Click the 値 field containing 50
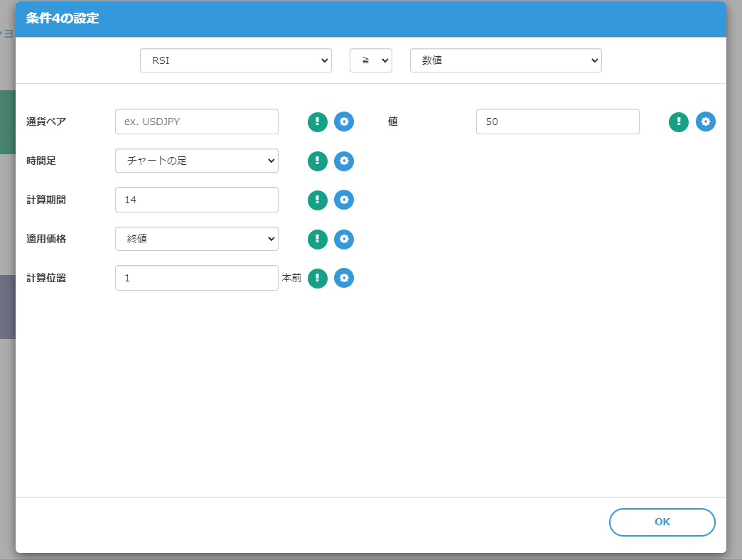Viewport: 742px width, 560px height. coord(557,122)
